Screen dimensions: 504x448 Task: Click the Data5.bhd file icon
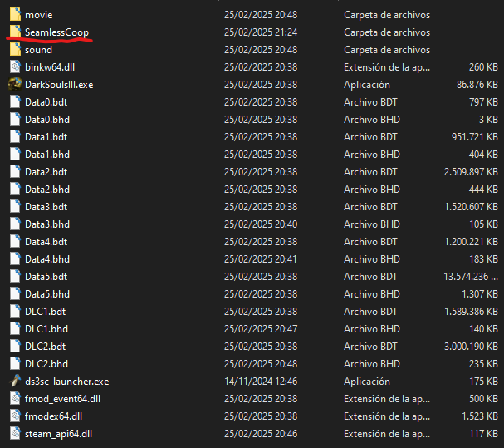coord(15,294)
